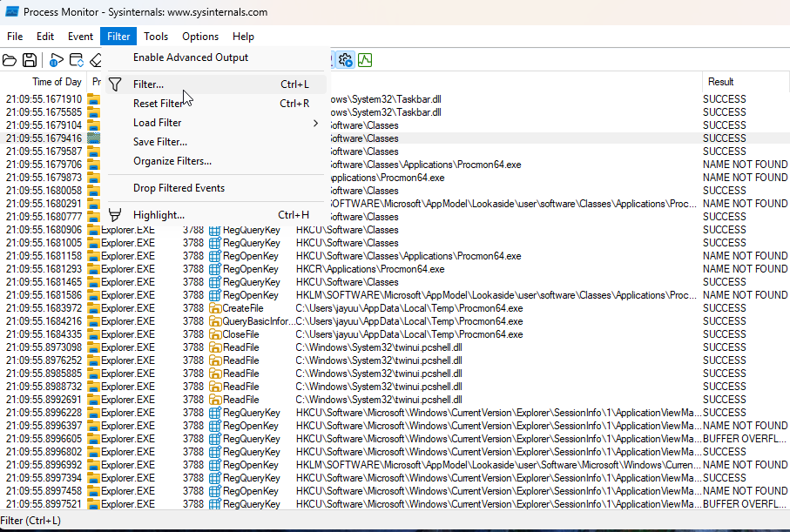Click the Procmon process icon at 21:09:55.1679416
The height and width of the screenshot is (532, 790).
pyautogui.click(x=94, y=138)
